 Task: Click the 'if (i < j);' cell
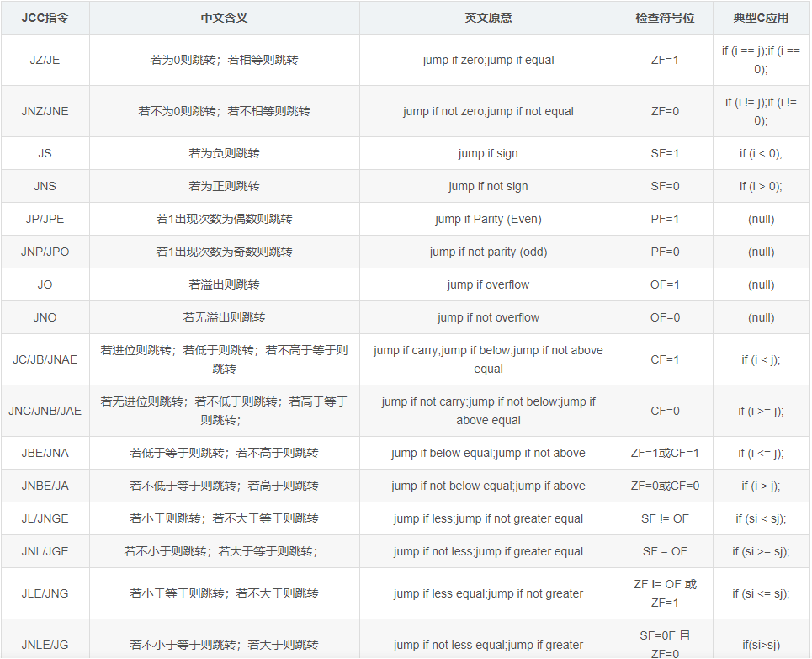point(761,359)
